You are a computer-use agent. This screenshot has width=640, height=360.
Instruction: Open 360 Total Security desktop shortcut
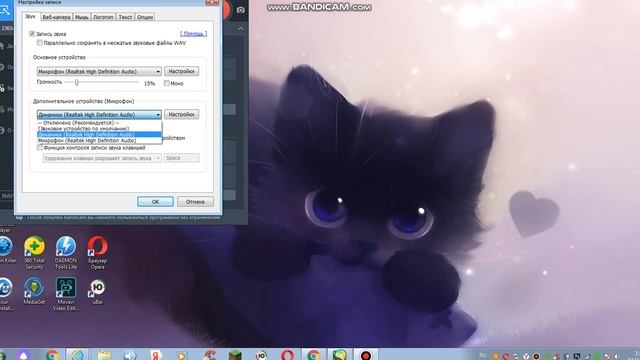[x=34, y=252]
